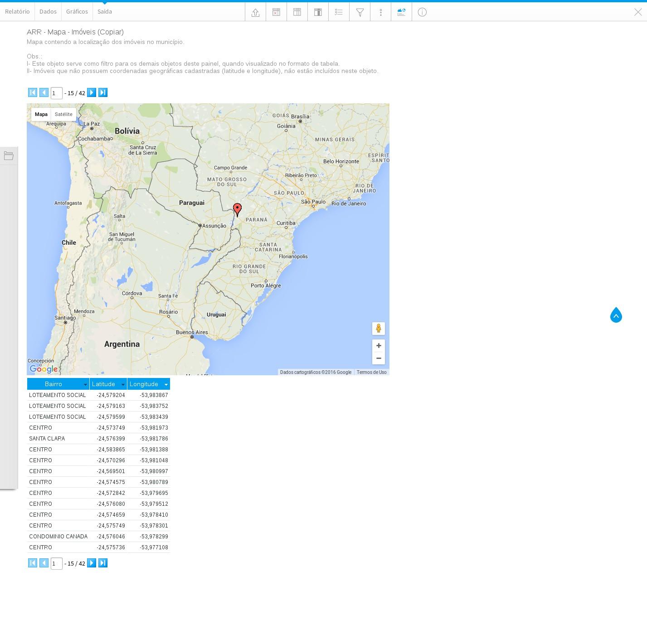Open the vertical three-dots more menu
647x644 pixels.
point(380,12)
